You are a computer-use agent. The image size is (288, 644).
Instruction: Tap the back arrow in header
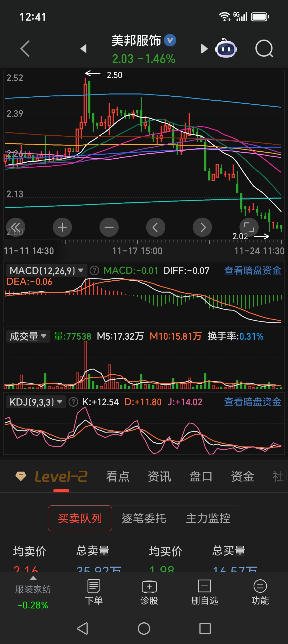[25, 49]
